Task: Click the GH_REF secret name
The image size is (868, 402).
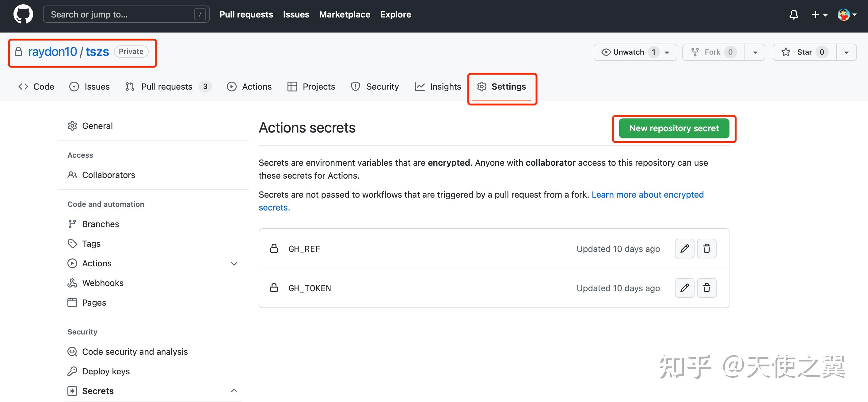Action: 304,249
